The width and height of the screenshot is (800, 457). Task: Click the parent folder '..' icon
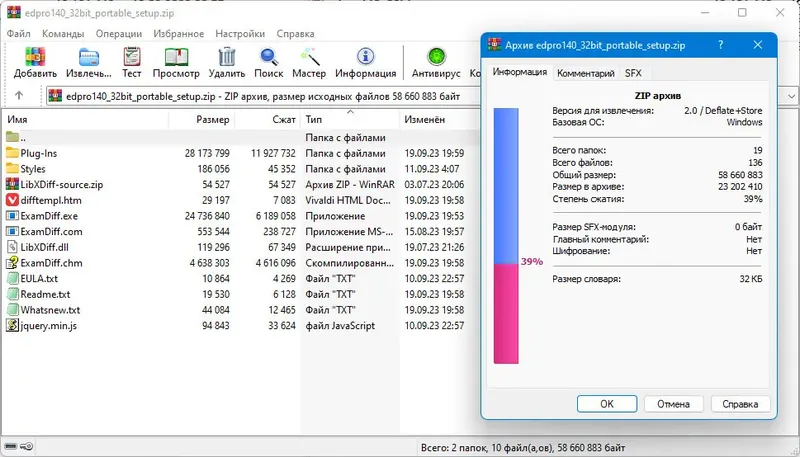tap(12, 137)
